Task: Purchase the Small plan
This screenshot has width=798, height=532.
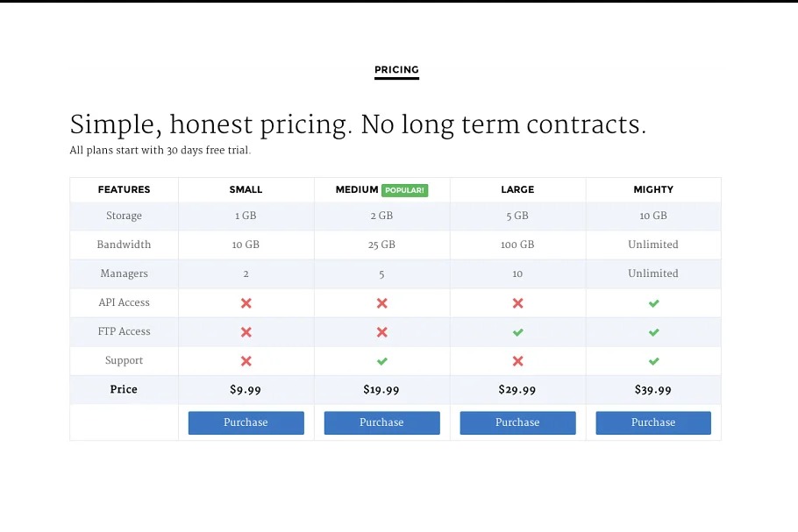Action: pos(246,422)
